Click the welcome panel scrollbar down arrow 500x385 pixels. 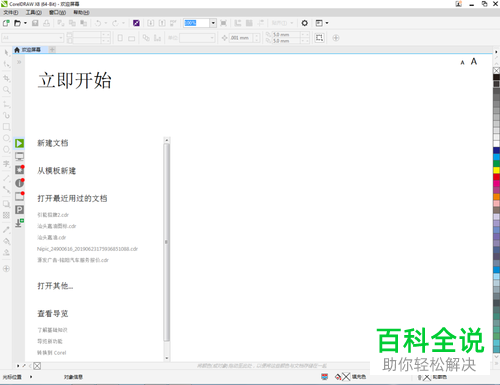167,358
